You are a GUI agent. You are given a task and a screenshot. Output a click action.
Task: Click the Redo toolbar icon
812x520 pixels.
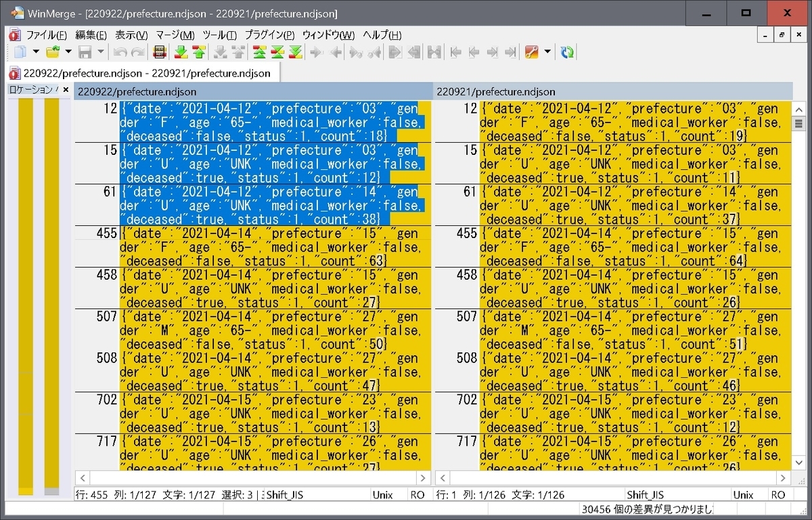click(x=137, y=52)
